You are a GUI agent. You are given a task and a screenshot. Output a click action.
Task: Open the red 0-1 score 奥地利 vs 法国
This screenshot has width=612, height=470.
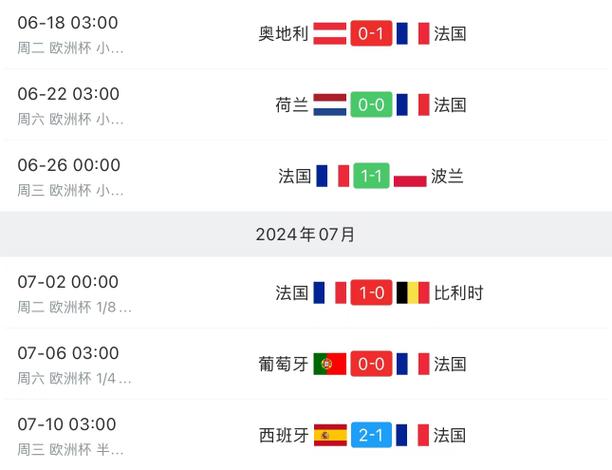pyautogui.click(x=371, y=33)
